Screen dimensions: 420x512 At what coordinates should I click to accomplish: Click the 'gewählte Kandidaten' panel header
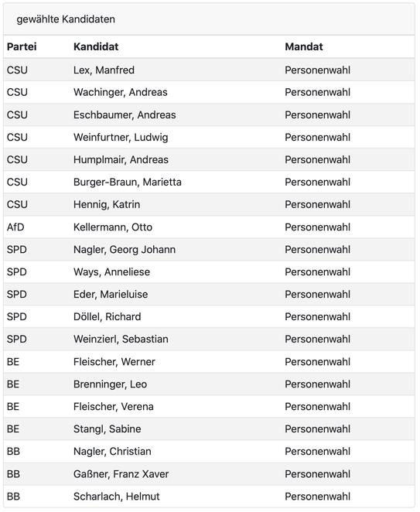[209, 19]
